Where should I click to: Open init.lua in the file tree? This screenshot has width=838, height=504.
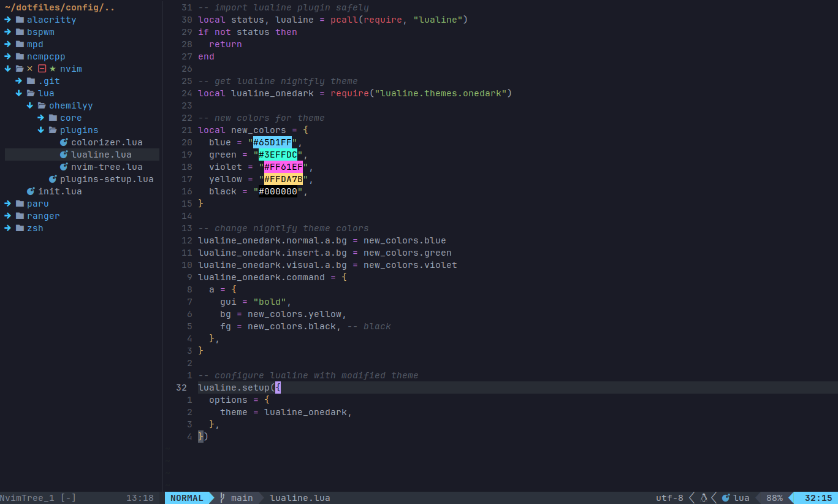60,191
